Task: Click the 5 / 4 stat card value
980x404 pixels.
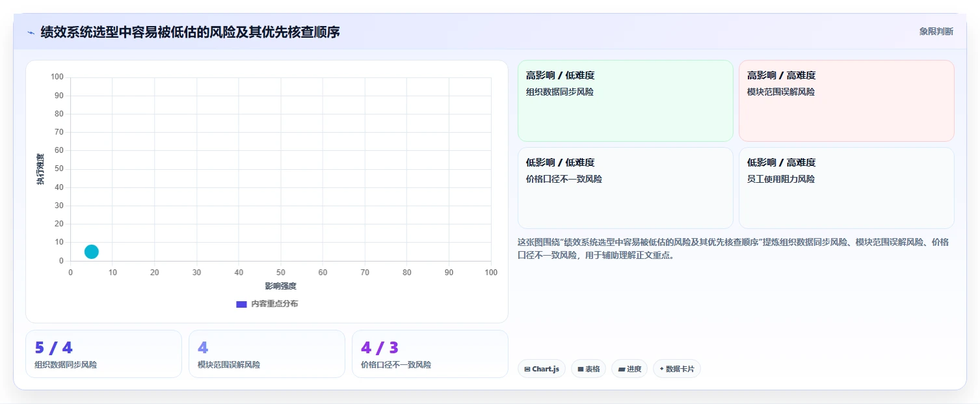Action: (x=53, y=348)
